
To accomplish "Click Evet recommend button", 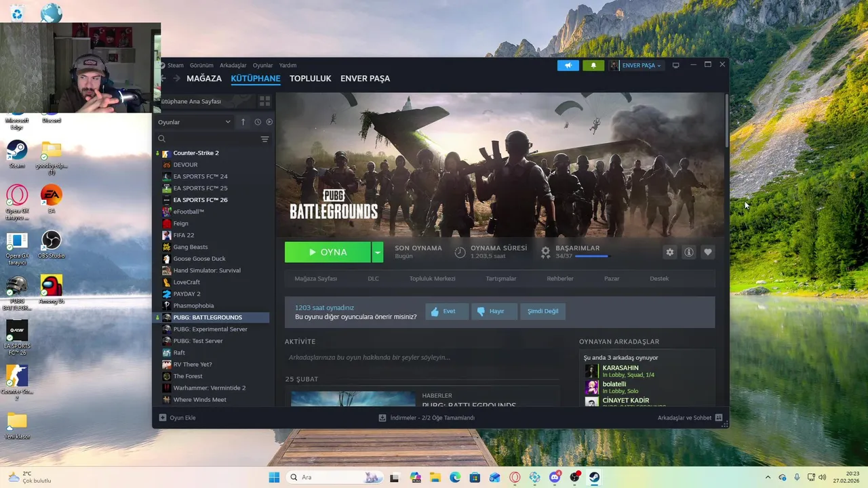I will 447,311.
